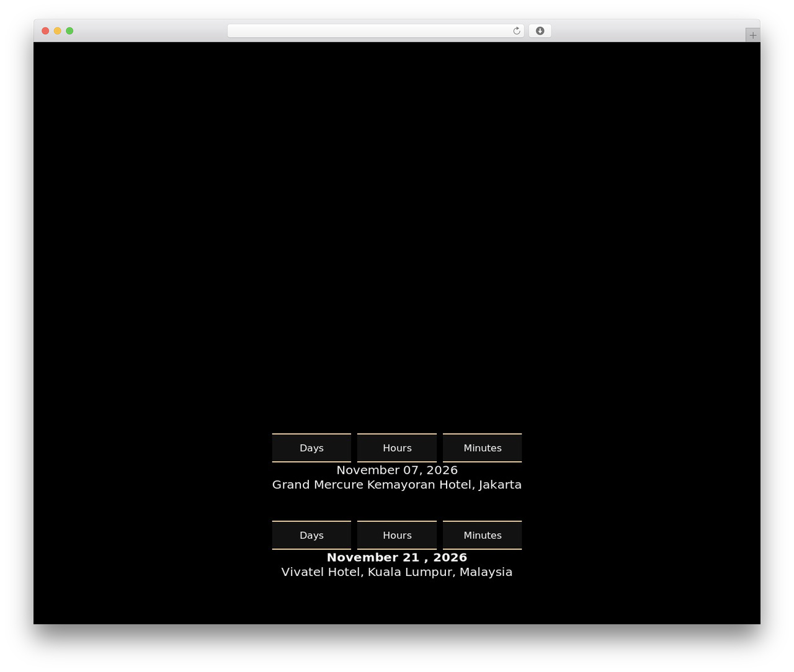The height and width of the screenshot is (672, 794).
Task: Click the browser reload icon
Action: pyautogui.click(x=517, y=31)
